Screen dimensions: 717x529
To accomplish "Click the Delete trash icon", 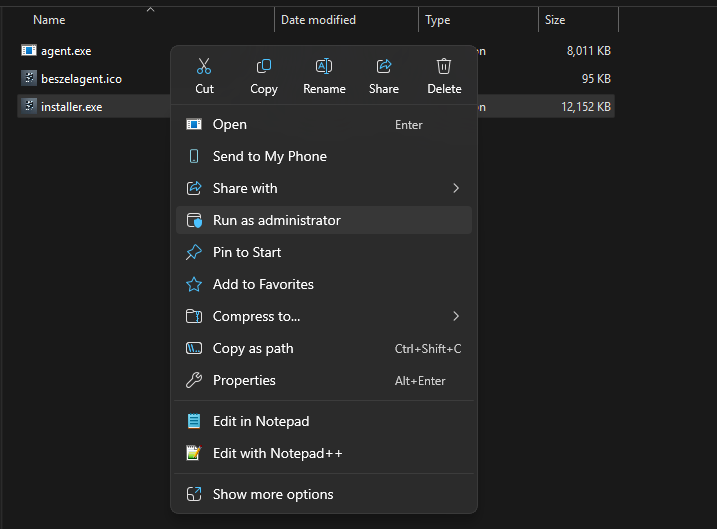I will [x=444, y=67].
